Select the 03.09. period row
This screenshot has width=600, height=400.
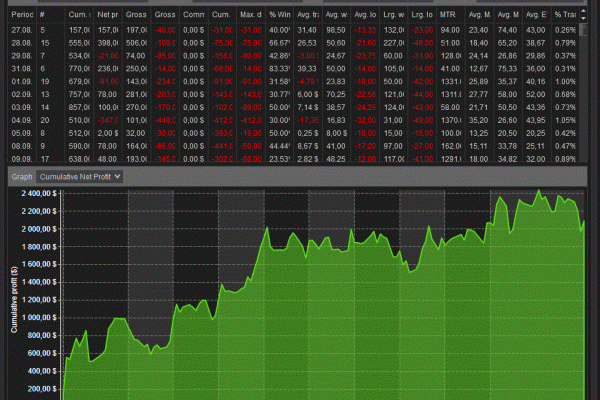click(x=293, y=108)
